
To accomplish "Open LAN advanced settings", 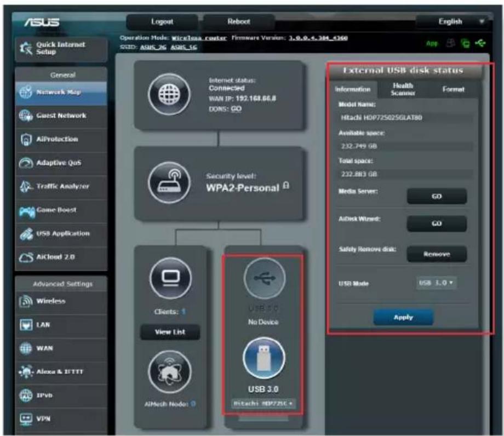I will point(61,325).
